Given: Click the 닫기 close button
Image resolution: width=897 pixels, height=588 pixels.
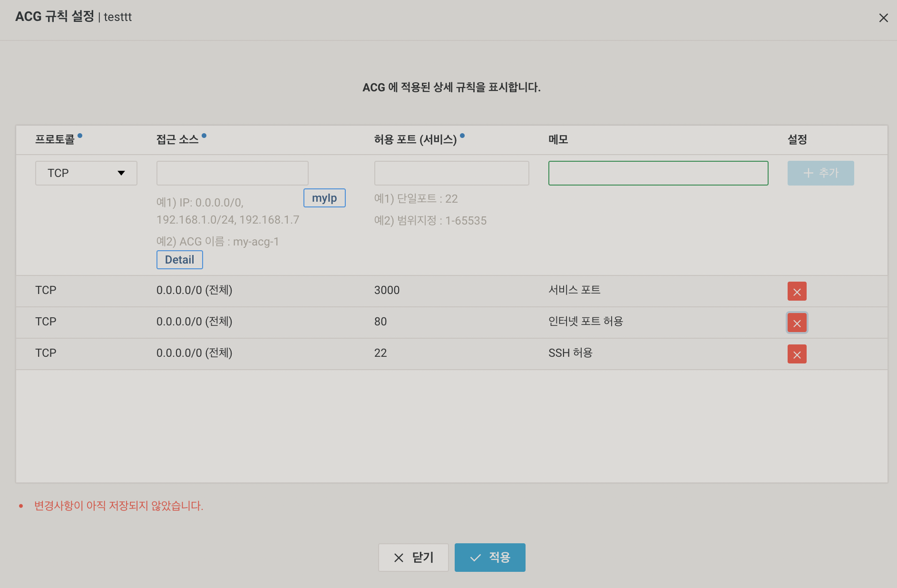Looking at the screenshot, I should (413, 557).
